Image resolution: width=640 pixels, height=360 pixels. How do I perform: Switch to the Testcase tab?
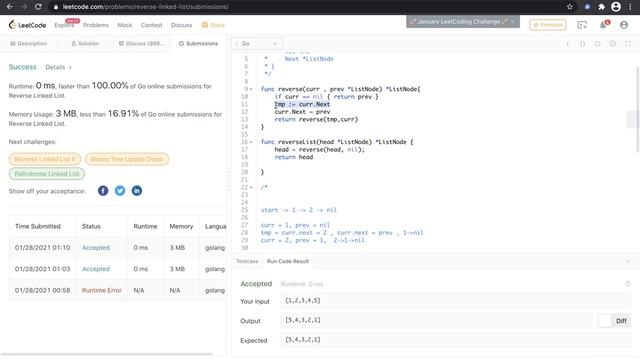coord(247,261)
